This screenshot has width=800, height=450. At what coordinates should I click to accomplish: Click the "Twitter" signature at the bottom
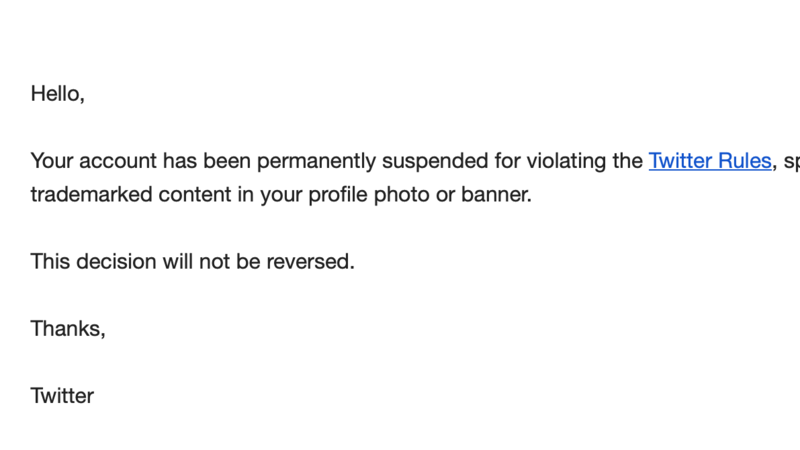[x=62, y=396]
